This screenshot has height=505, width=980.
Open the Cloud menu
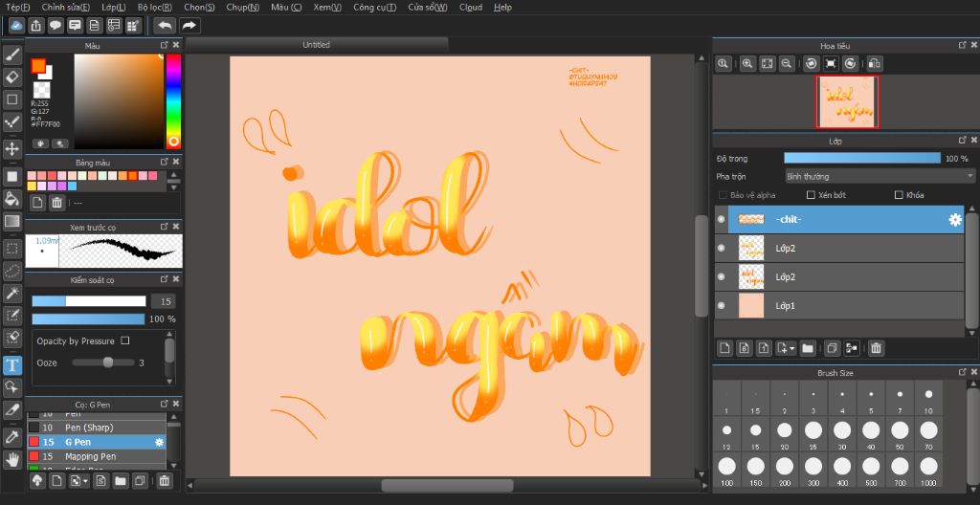471,8
